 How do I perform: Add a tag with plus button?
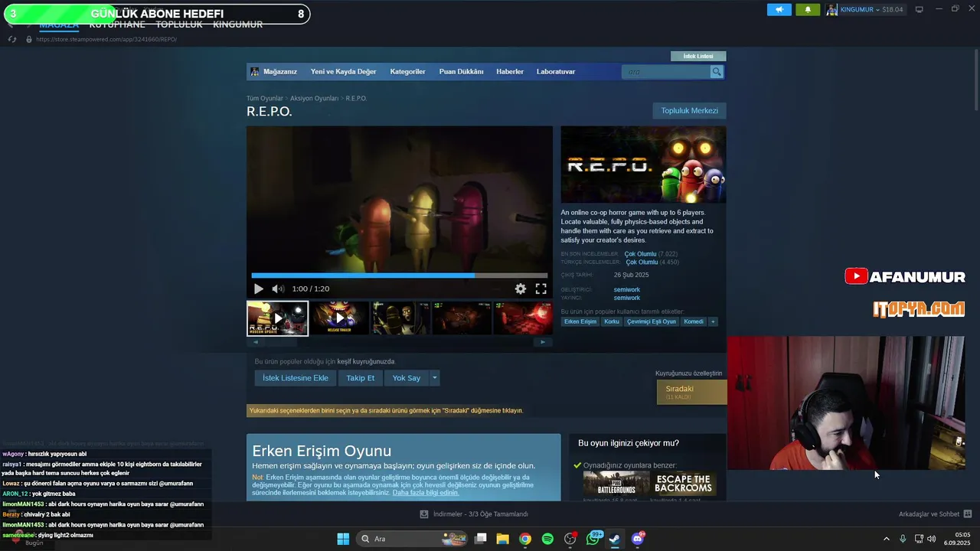coord(713,321)
